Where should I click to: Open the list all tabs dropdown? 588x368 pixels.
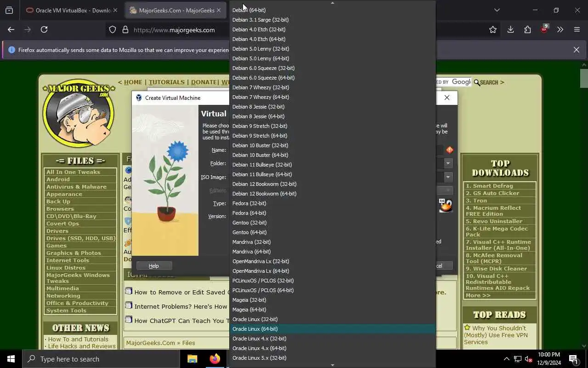pos(497,10)
